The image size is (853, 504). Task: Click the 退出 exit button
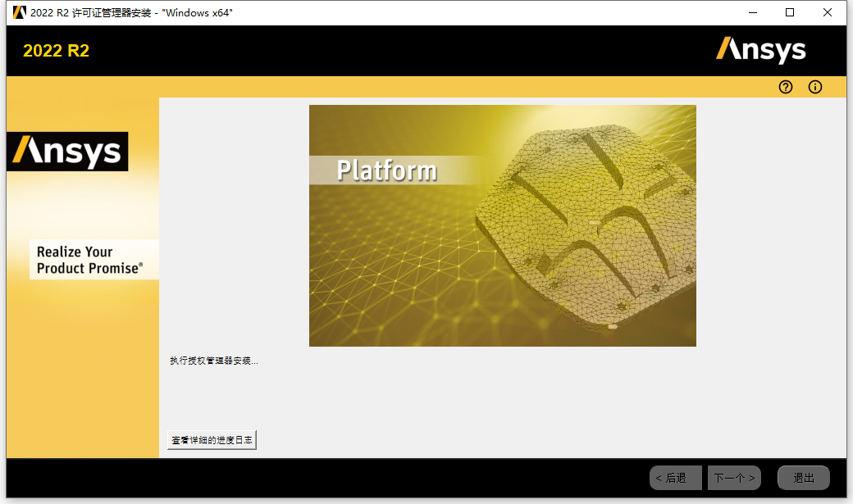(x=804, y=478)
